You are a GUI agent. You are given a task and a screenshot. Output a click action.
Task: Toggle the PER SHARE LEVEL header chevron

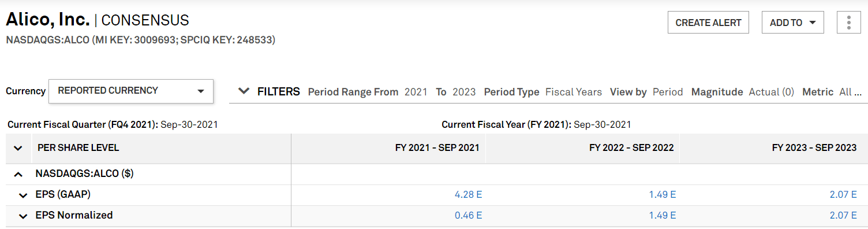(x=18, y=148)
